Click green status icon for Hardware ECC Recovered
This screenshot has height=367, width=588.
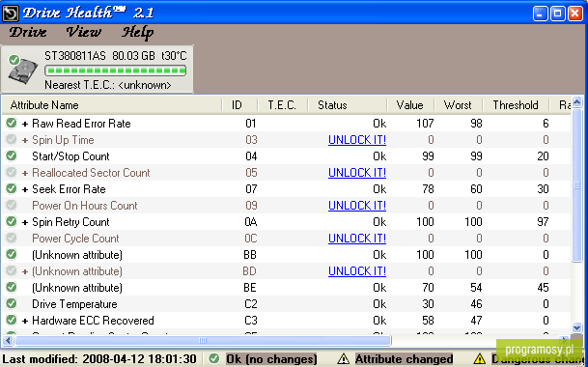pos(12,320)
